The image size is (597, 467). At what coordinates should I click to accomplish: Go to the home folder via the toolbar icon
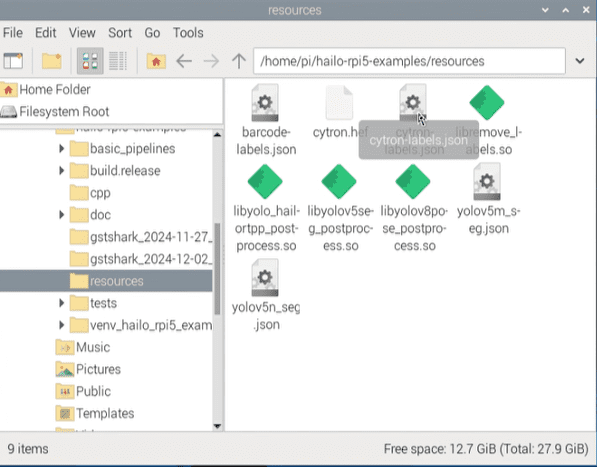(x=156, y=61)
